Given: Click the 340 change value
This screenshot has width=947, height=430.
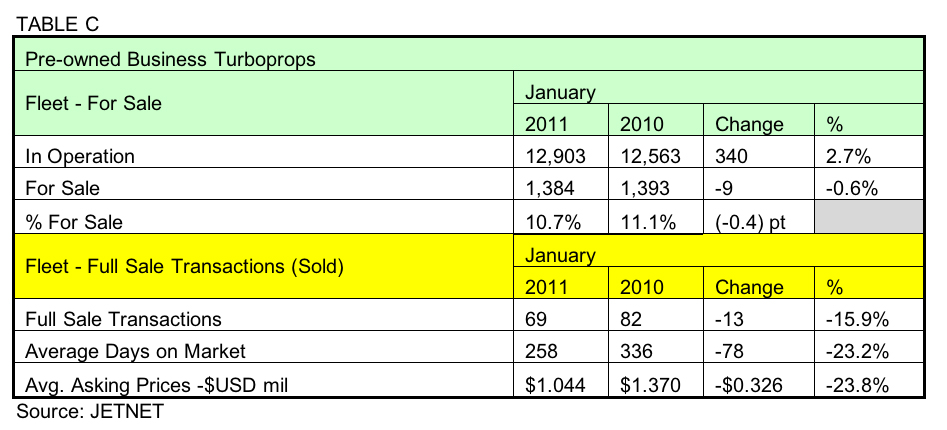Looking at the screenshot, I should [x=735, y=156].
